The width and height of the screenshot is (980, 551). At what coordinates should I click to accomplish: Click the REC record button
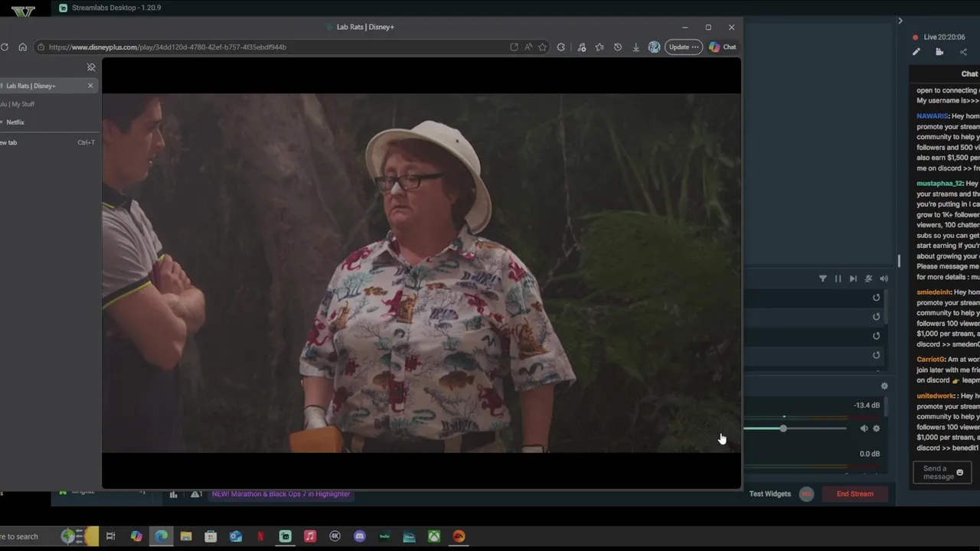[806, 494]
